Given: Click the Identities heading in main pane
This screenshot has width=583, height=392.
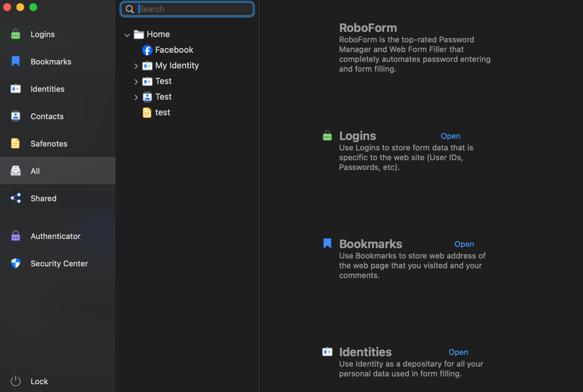Looking at the screenshot, I should coord(366,352).
